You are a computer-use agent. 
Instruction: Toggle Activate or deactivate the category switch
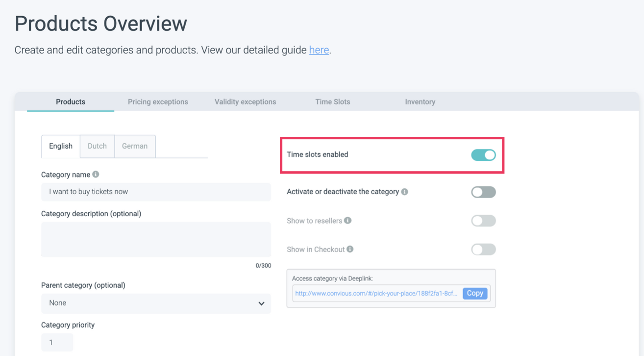pyautogui.click(x=483, y=192)
